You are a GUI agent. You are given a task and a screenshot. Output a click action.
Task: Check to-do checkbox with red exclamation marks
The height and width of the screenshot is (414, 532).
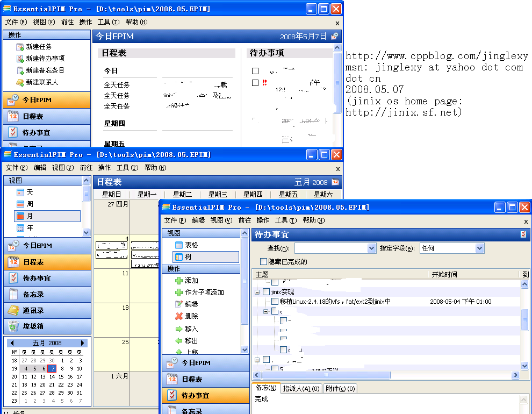click(x=255, y=83)
